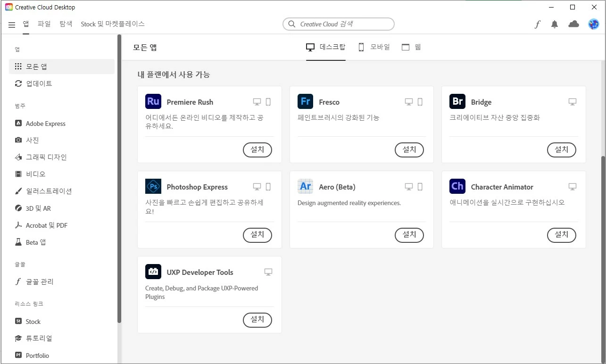Screen dimensions: 606x364
Task: Click the Fresco title text
Action: [329, 102]
